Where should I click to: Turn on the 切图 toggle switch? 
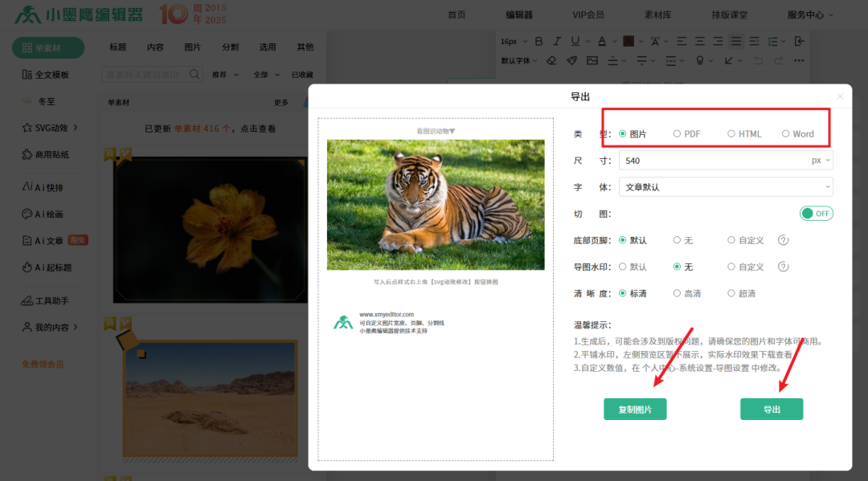pyautogui.click(x=816, y=213)
